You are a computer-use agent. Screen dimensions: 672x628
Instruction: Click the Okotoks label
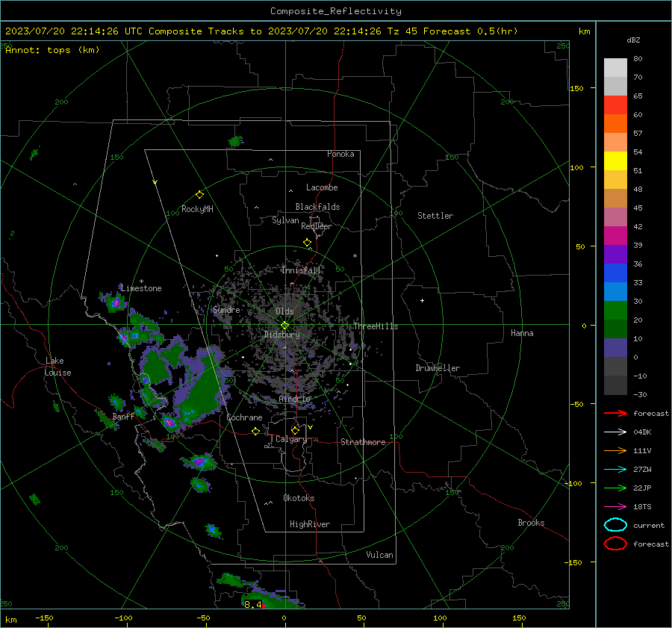299,498
